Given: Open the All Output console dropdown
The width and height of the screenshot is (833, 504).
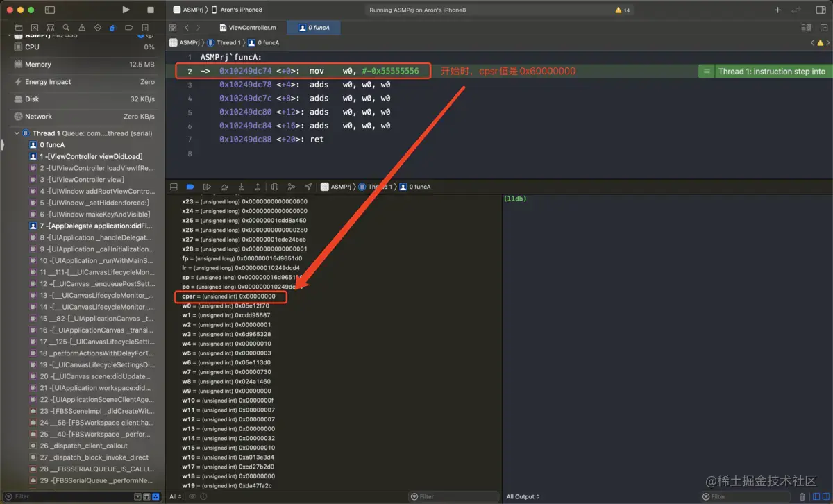Looking at the screenshot, I should 523,496.
